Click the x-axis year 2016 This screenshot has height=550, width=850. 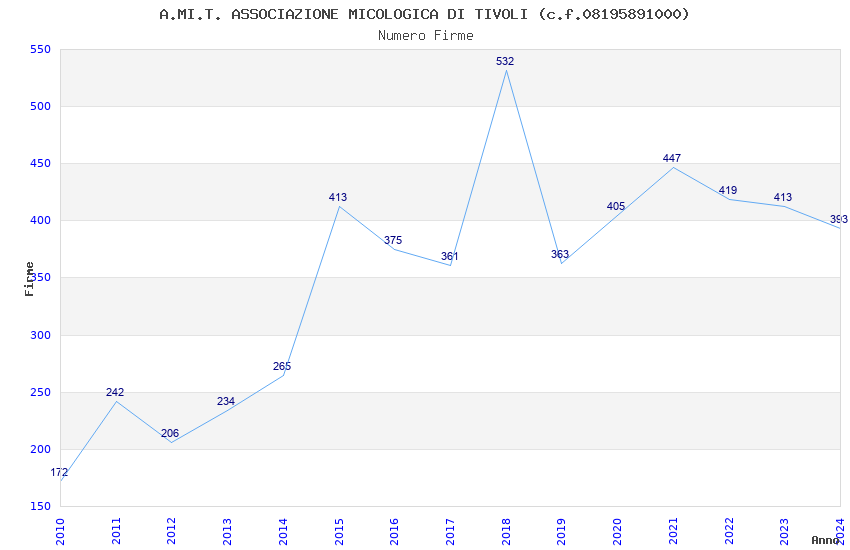tap(394, 532)
